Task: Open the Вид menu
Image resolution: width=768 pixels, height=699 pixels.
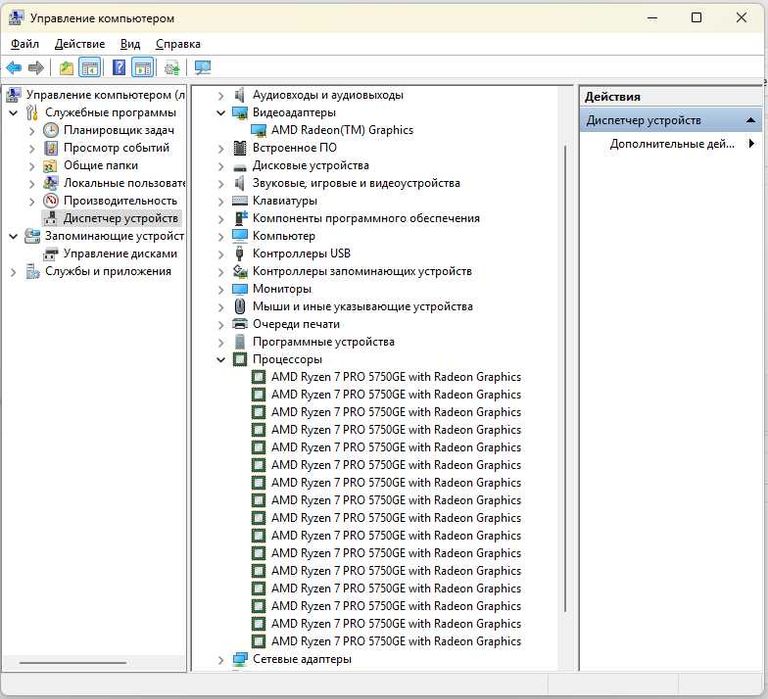Action: tap(130, 44)
